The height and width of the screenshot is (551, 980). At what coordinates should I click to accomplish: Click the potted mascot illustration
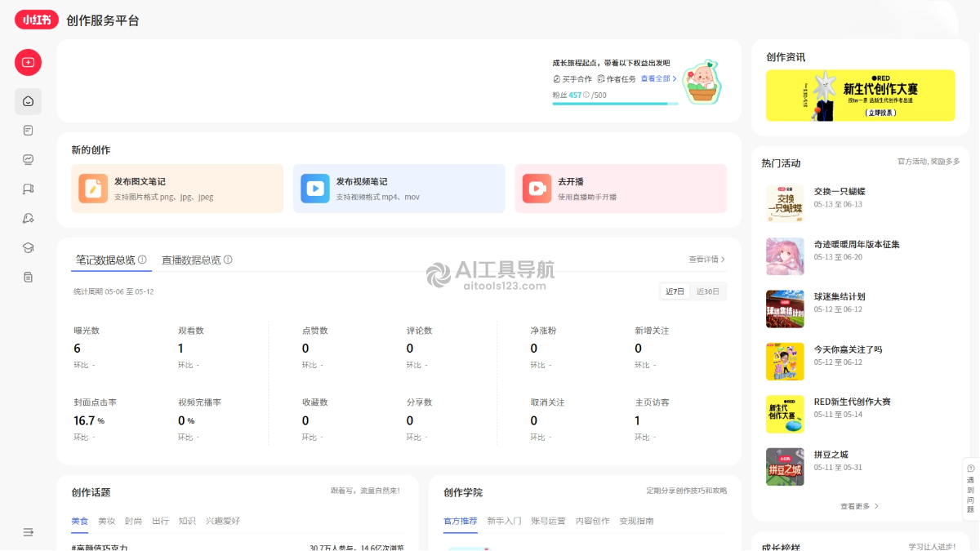(702, 82)
